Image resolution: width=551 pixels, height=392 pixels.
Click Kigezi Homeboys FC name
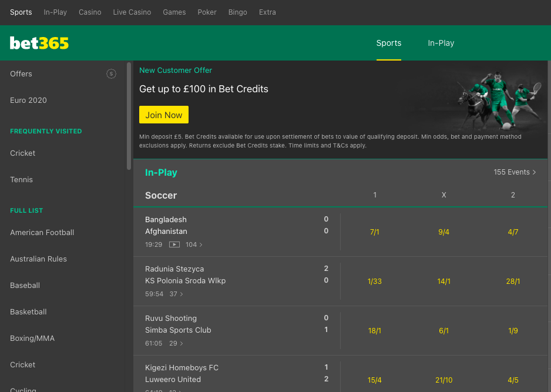pos(182,368)
